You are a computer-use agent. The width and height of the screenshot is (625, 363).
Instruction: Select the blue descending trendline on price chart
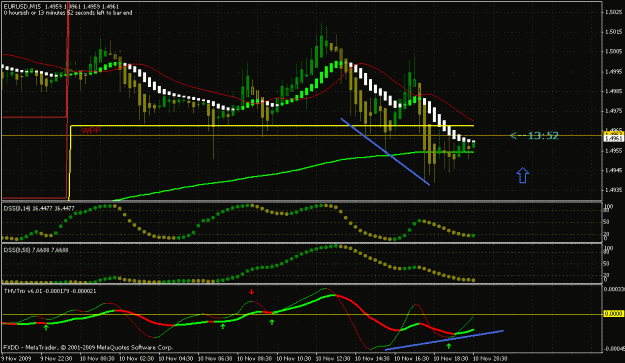385,151
